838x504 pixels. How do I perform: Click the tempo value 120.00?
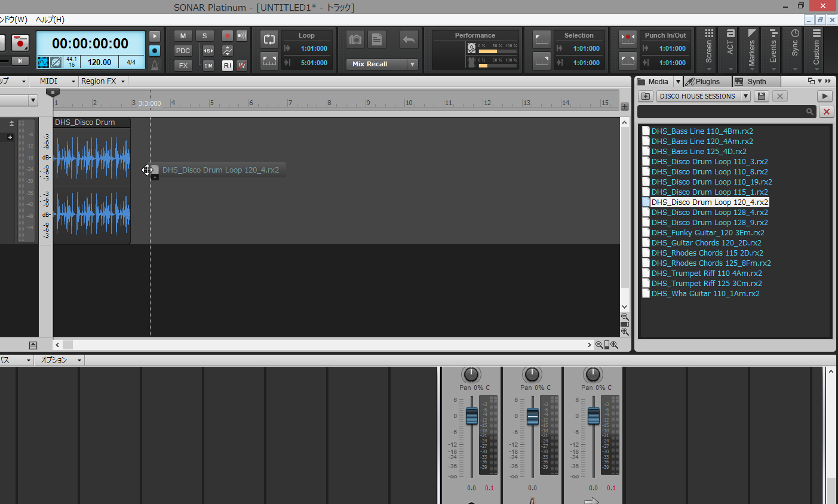pyautogui.click(x=99, y=62)
